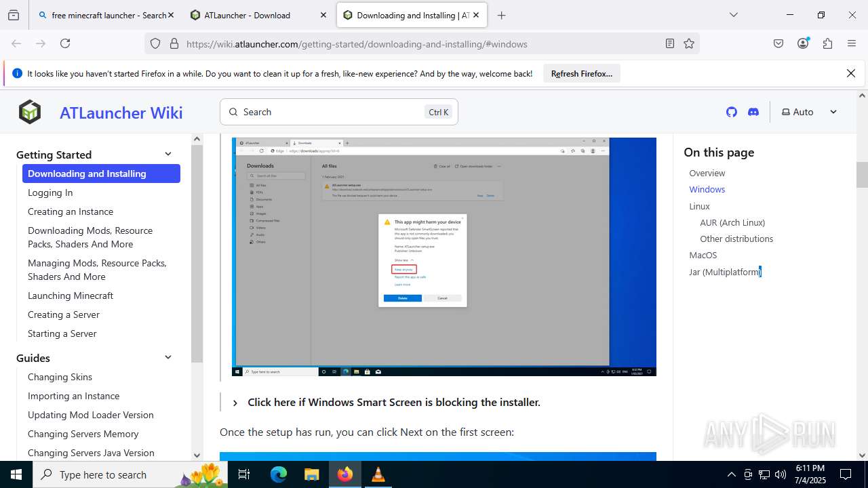Open Updating Mod Loader Version guide
This screenshot has height=488, width=868.
(91, 415)
